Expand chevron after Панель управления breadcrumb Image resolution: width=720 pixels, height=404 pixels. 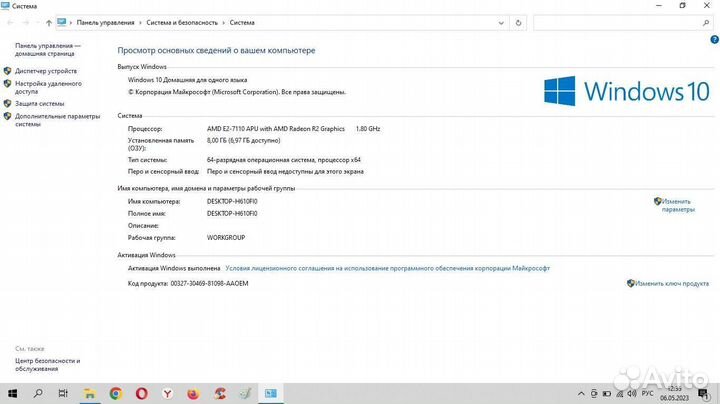[x=140, y=22]
